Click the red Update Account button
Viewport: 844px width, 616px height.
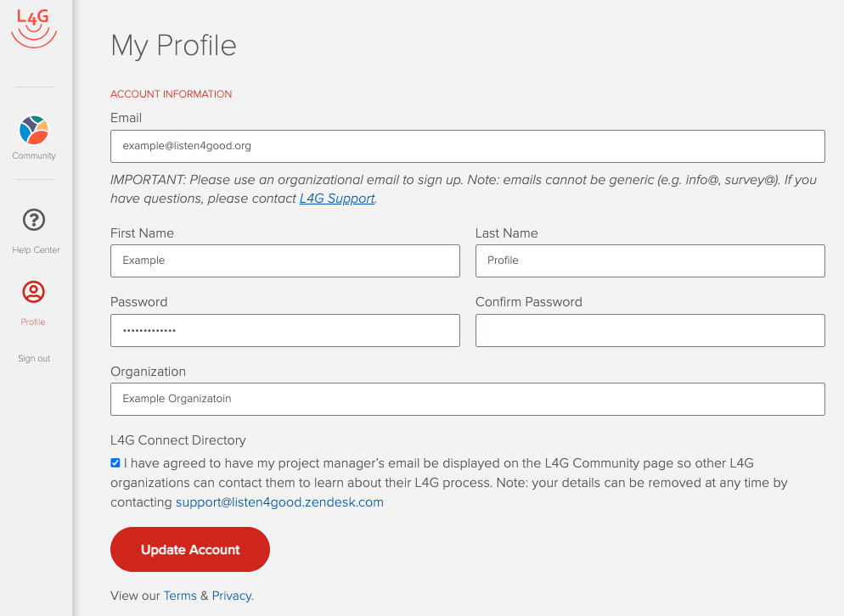tap(189, 549)
